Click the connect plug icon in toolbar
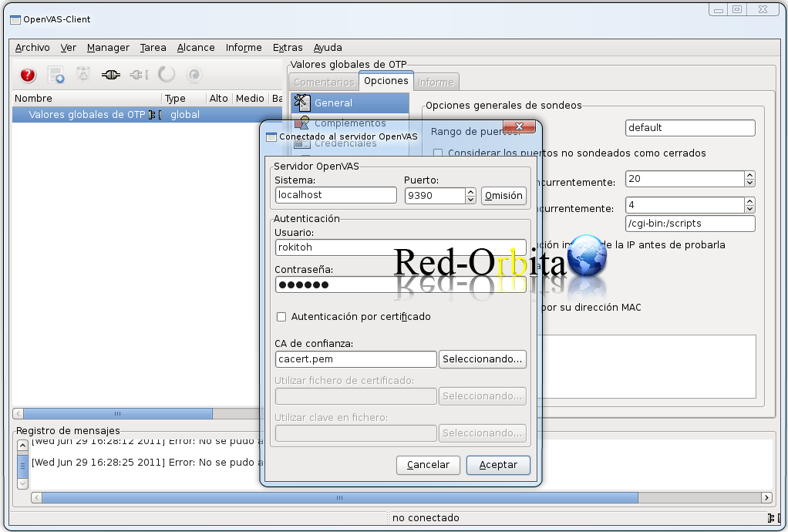The width and height of the screenshot is (788, 532). [110, 75]
